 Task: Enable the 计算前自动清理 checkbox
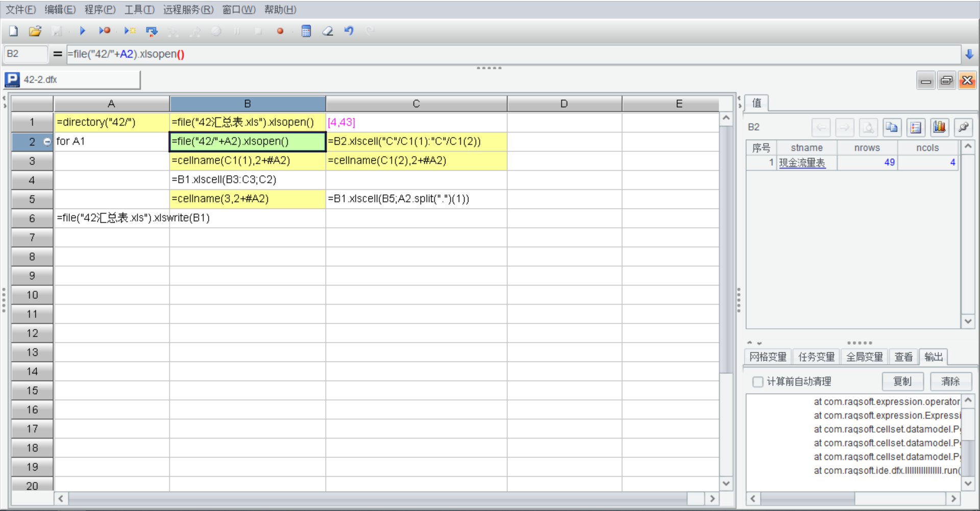tap(758, 381)
